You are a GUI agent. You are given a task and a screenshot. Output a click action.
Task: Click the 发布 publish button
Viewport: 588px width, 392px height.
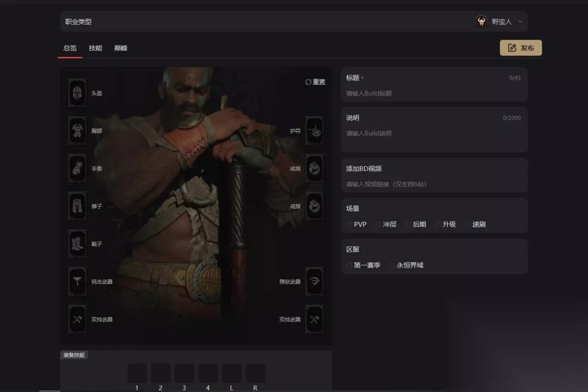coord(521,48)
